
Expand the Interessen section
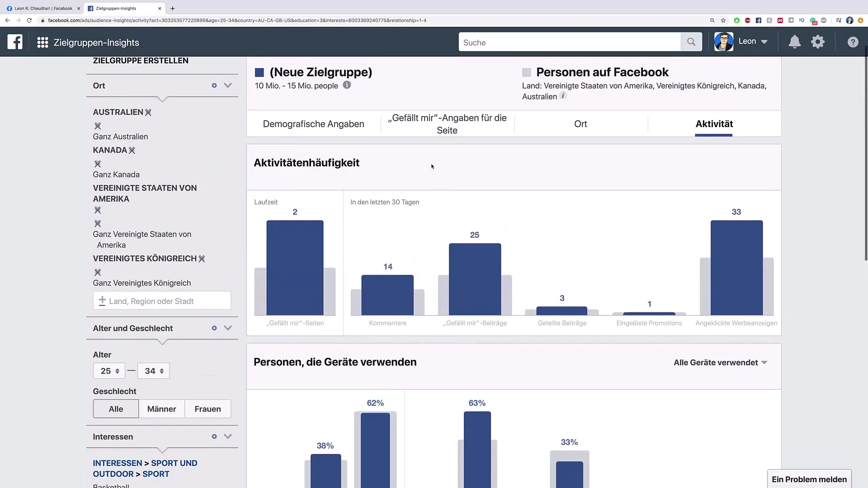tap(227, 436)
